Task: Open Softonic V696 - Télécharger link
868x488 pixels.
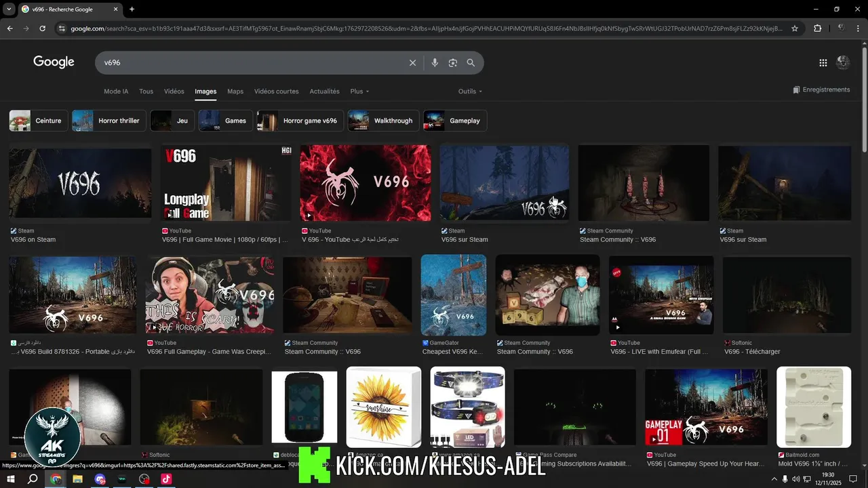Action: click(x=752, y=352)
